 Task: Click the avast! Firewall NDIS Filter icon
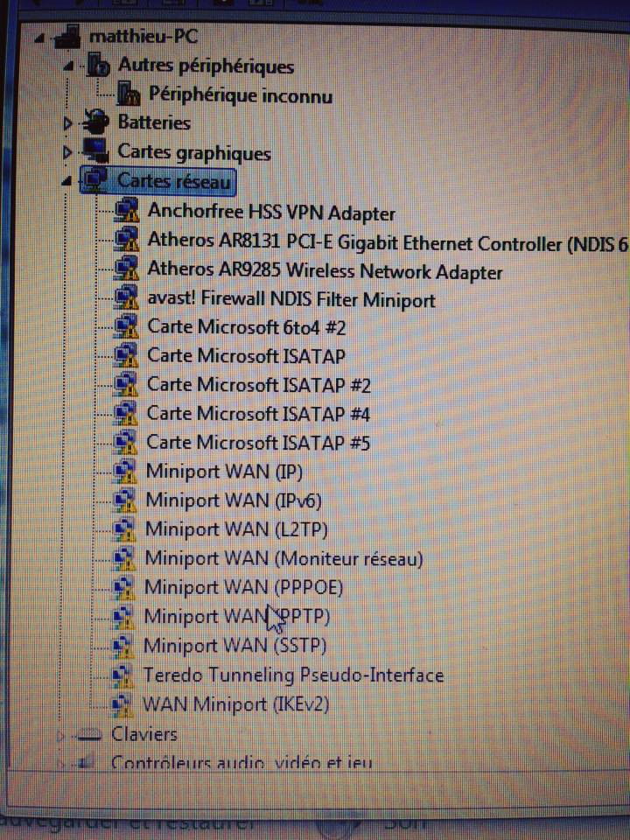click(x=128, y=297)
